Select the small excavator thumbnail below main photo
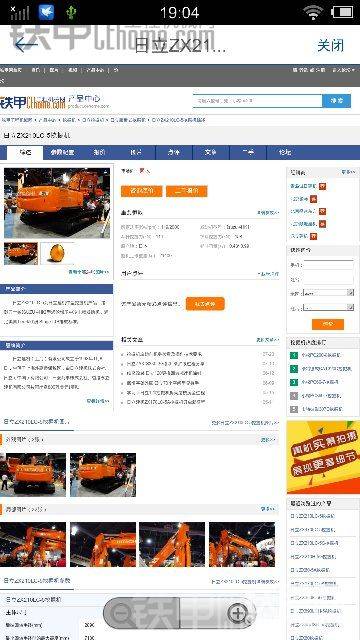The image size is (360, 640). point(21,253)
